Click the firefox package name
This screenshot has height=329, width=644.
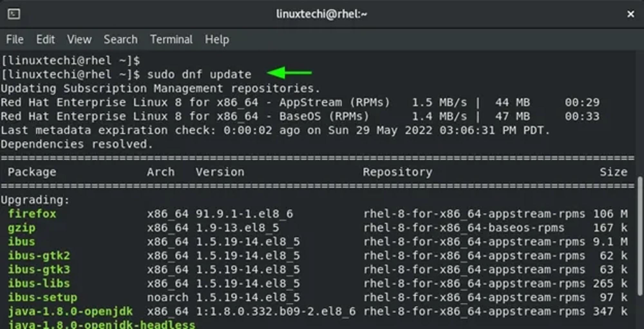point(32,214)
